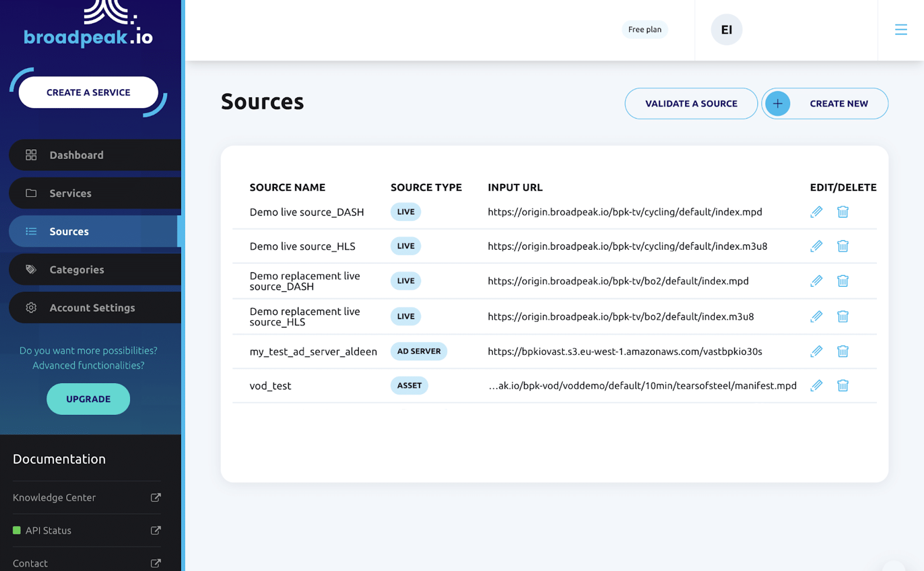Image resolution: width=924 pixels, height=571 pixels.
Task: Select the Dashboard grid icon
Action: click(30, 155)
